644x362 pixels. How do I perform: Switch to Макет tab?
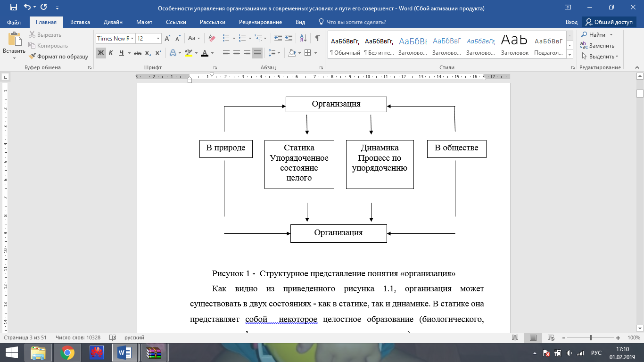click(144, 22)
